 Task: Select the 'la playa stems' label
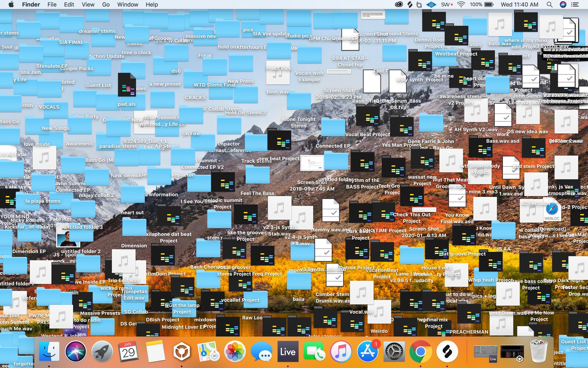(x=43, y=201)
